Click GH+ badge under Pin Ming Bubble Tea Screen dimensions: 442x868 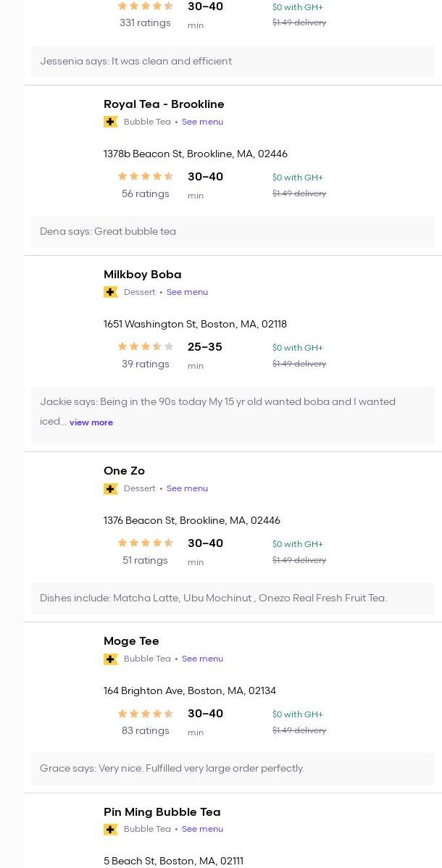click(111, 829)
